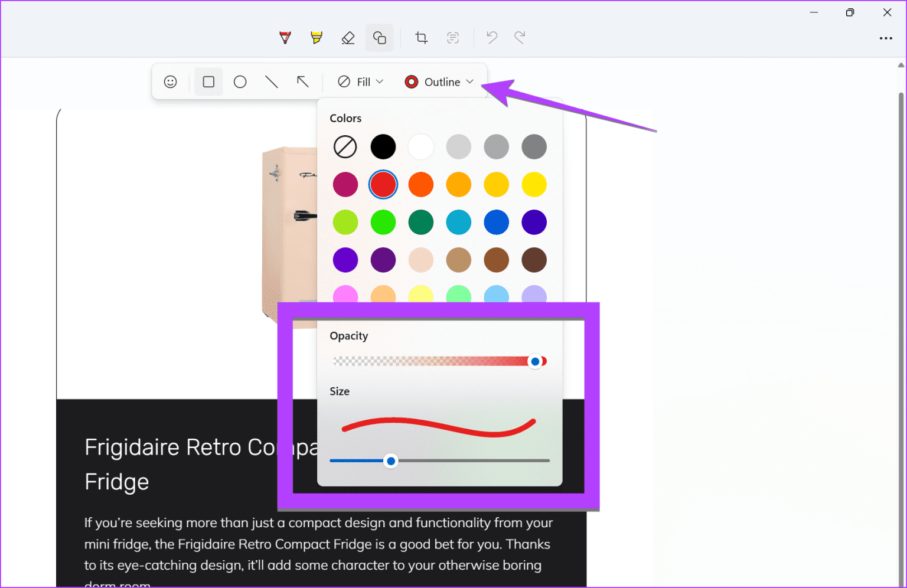Pick the tan color swatch
The image size is (907, 588).
[x=459, y=260]
